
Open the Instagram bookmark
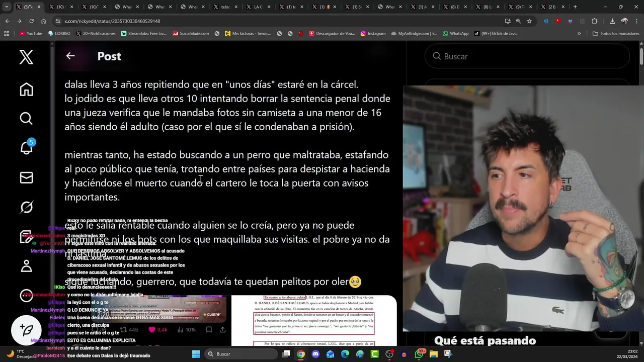373,34
